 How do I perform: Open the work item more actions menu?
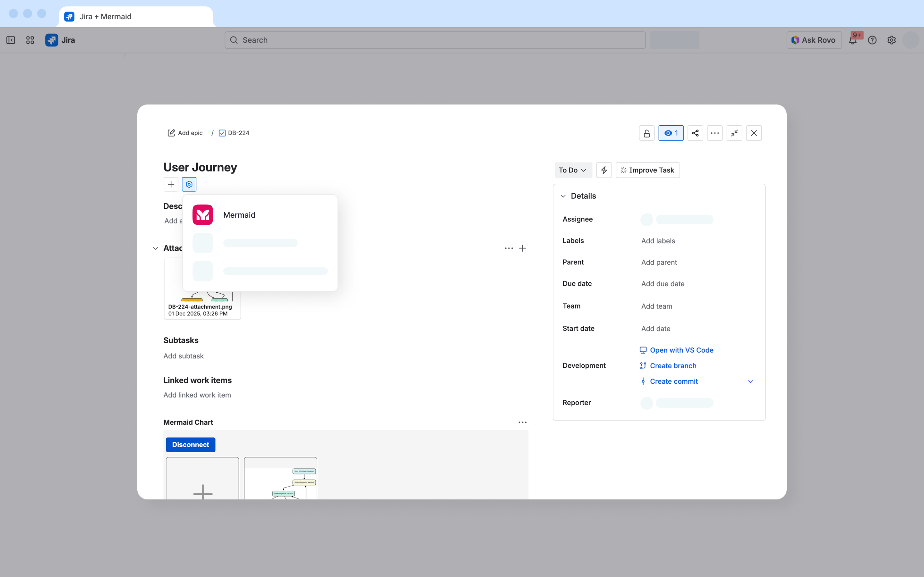click(x=714, y=133)
